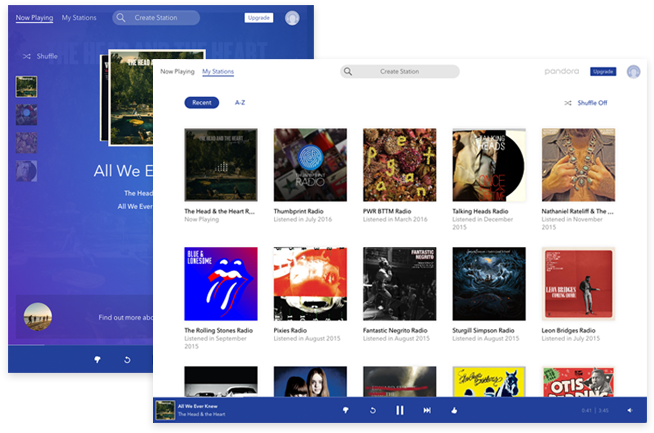Open station cover showing two women
The height and width of the screenshot is (433, 654).
310,381
